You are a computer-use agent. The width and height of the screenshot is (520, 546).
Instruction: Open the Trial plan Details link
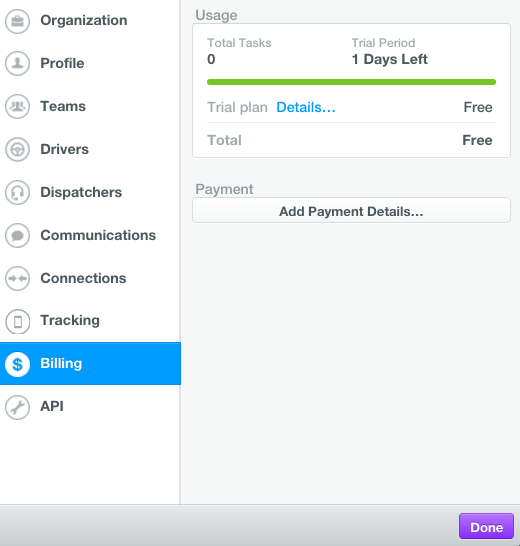pyautogui.click(x=306, y=107)
